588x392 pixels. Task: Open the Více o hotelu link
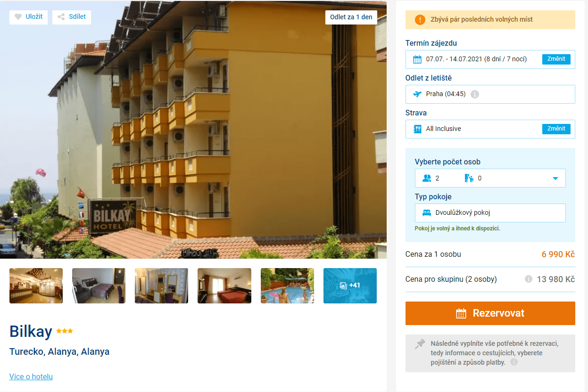pyautogui.click(x=31, y=377)
